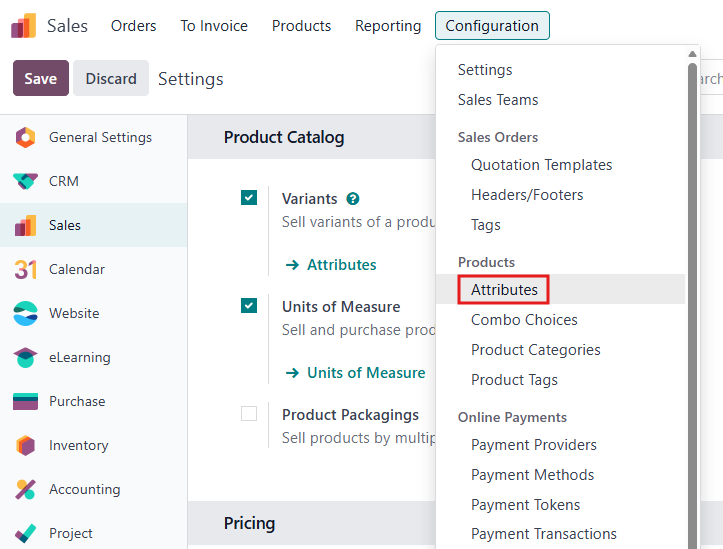The image size is (723, 549).
Task: Open the Inventory box icon
Action: 25,446
